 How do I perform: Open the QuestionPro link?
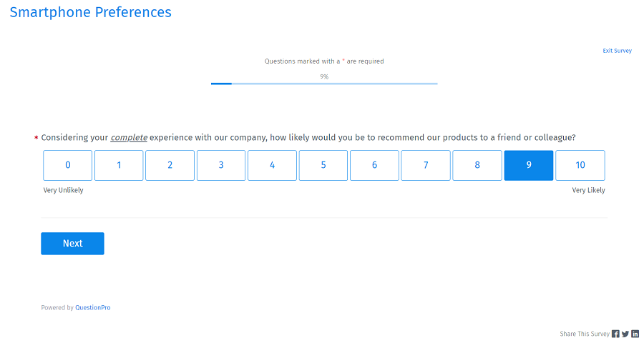tap(93, 308)
